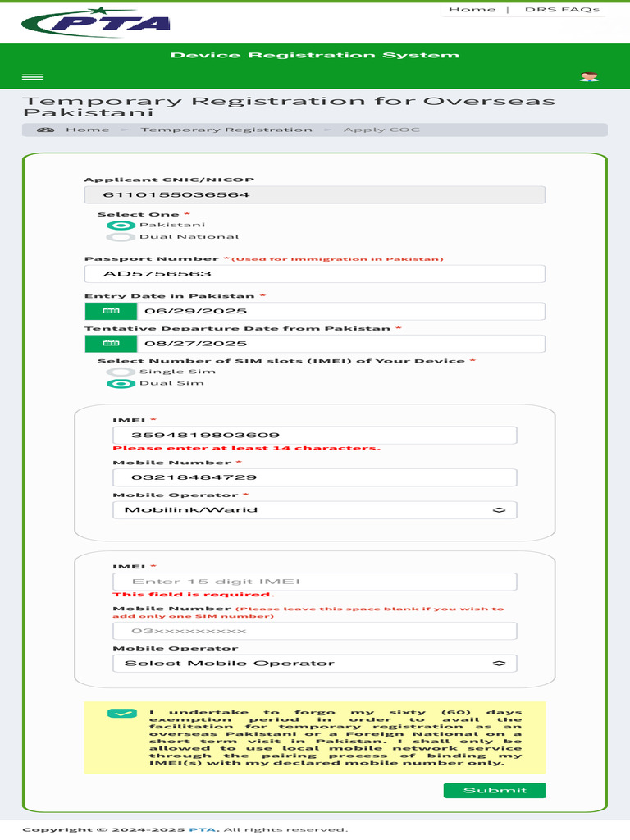The height and width of the screenshot is (840, 630).
Task: Click the Applicant CNIC/NICOP field
Action: pos(315,195)
